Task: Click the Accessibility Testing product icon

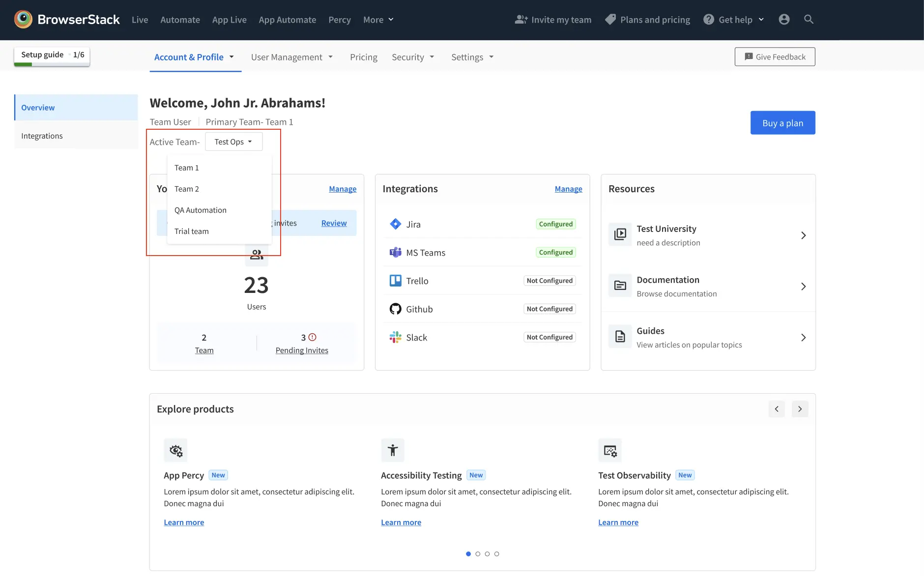Action: coord(393,450)
